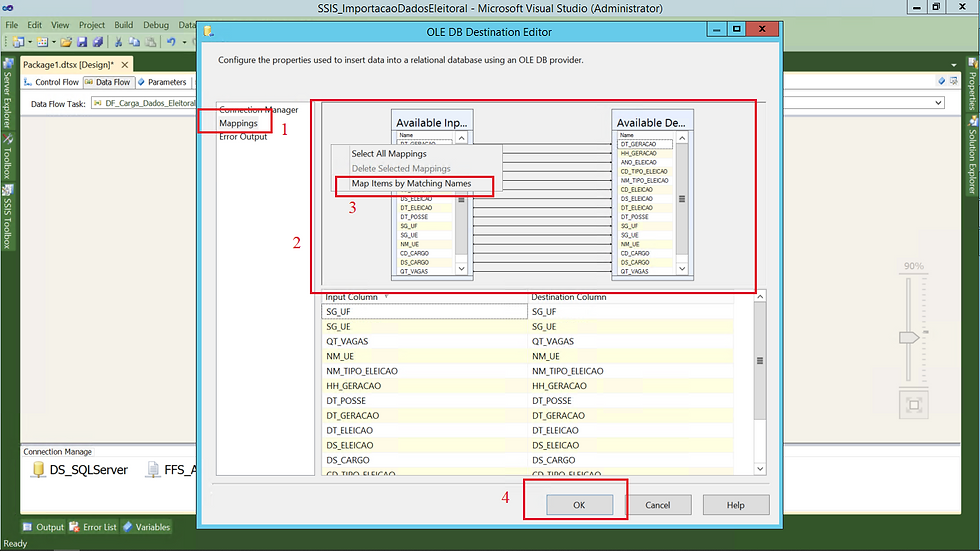980x551 pixels.
Task: Click Help in the Destination Editor
Action: tap(736, 505)
